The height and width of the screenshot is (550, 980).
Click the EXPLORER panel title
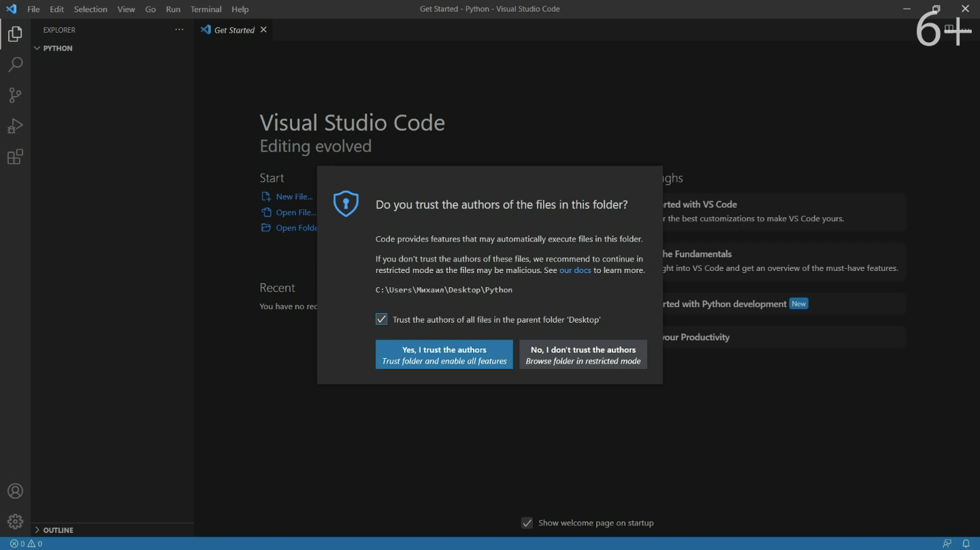(59, 30)
